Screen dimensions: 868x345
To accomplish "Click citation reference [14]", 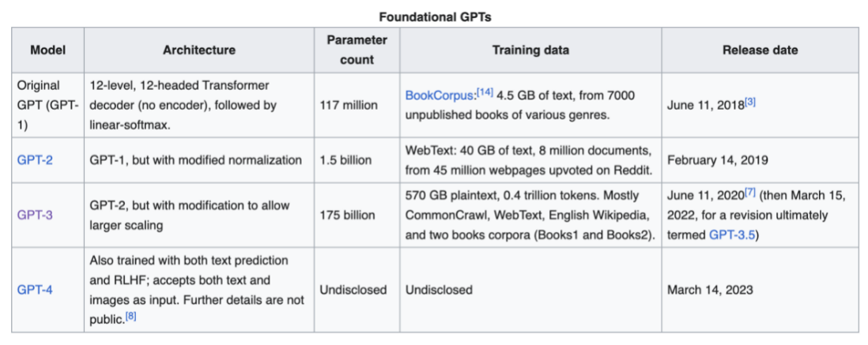I will coord(485,92).
